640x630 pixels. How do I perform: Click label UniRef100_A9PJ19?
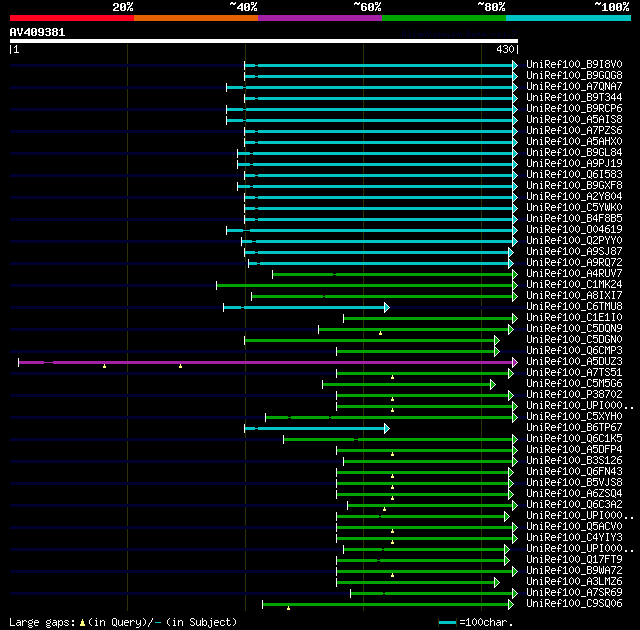(574, 164)
